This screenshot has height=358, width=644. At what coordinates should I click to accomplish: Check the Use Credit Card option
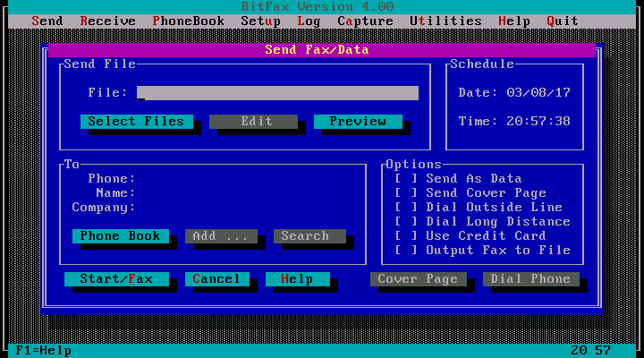tap(406, 236)
